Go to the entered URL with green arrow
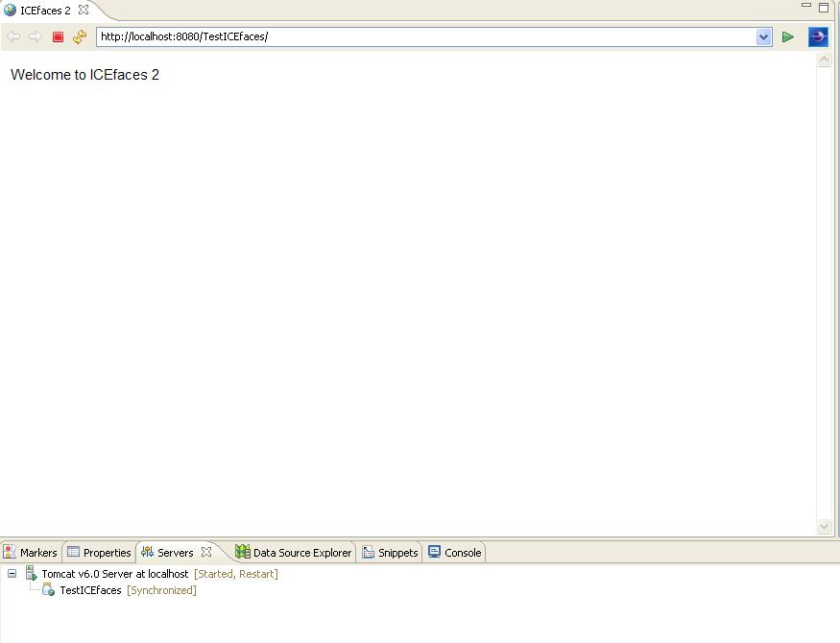 (787, 36)
